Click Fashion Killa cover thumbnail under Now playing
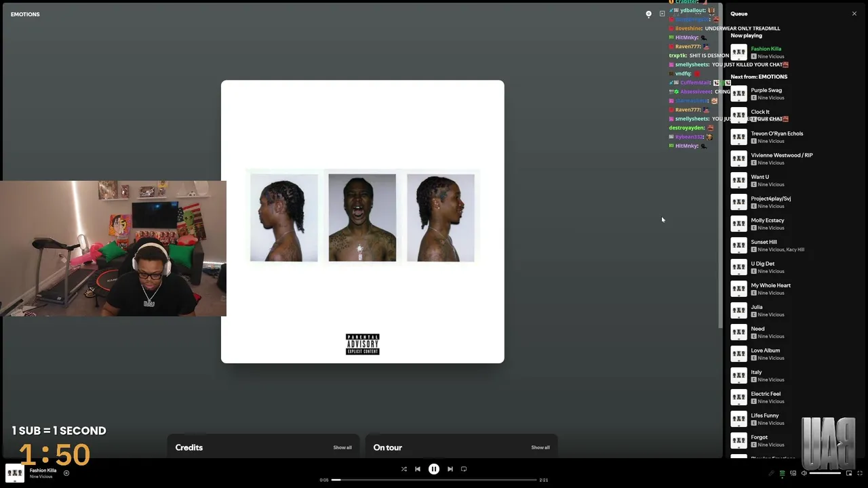The height and width of the screenshot is (488, 868). pyautogui.click(x=738, y=52)
